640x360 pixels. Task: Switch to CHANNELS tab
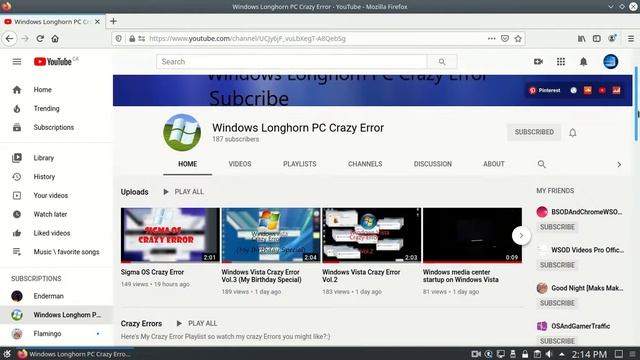(x=365, y=164)
